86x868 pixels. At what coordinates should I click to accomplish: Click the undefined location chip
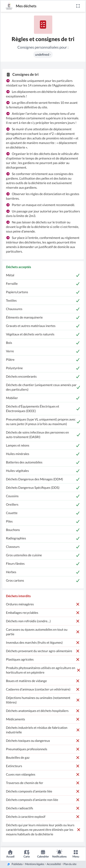point(43,55)
